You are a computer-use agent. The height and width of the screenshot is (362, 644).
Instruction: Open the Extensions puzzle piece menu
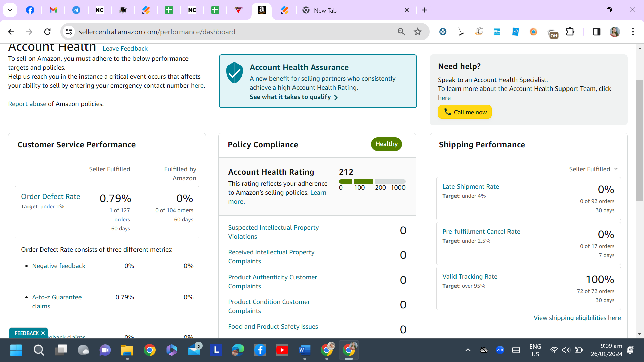point(570,32)
